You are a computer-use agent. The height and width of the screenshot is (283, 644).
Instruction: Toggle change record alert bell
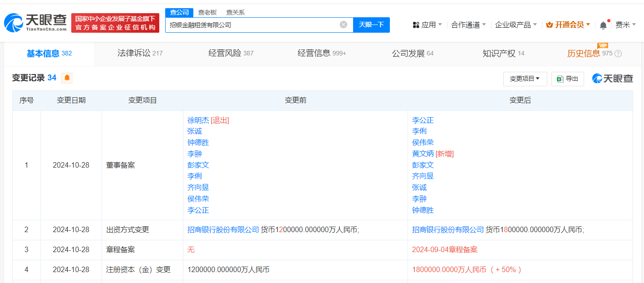coord(67,78)
